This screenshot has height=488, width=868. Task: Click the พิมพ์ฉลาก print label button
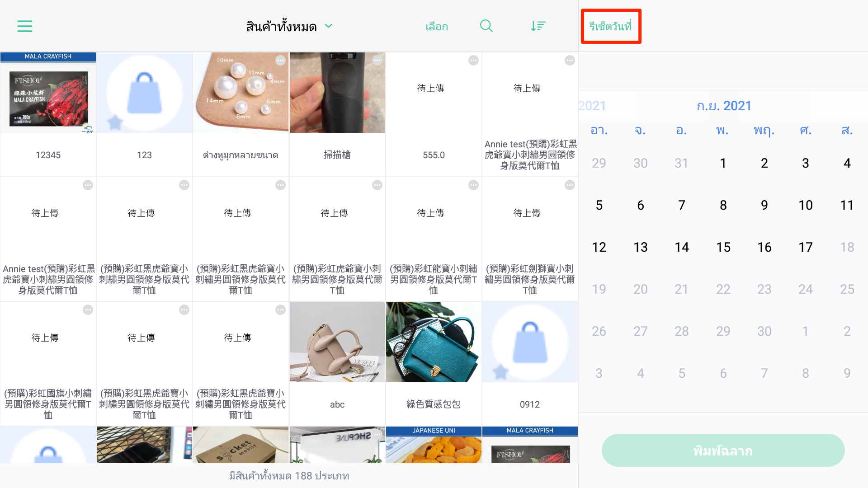pyautogui.click(x=723, y=450)
